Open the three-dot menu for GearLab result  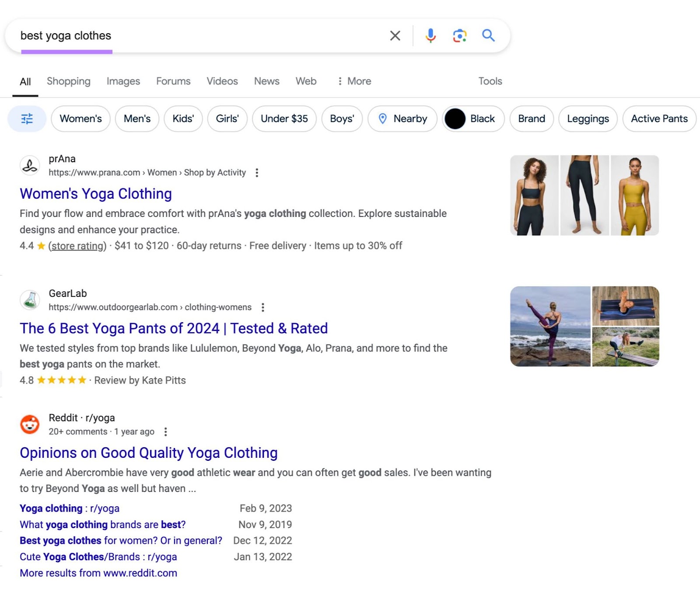262,307
